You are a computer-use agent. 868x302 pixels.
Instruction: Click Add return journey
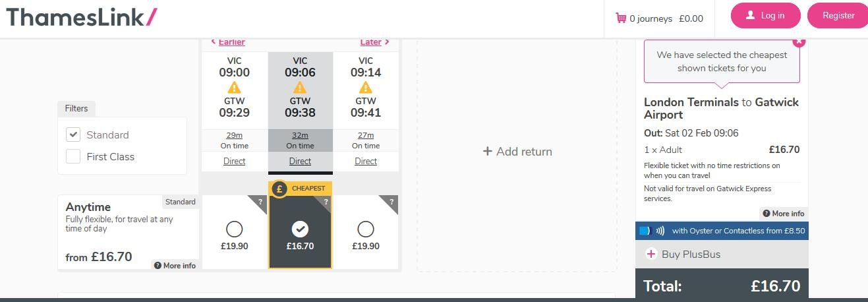pyautogui.click(x=517, y=152)
